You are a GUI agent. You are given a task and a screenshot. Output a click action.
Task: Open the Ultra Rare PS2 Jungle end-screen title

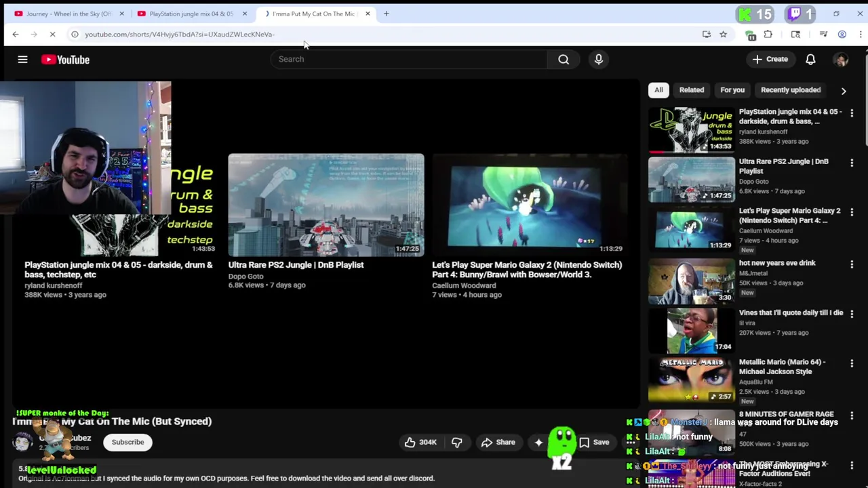tap(296, 265)
